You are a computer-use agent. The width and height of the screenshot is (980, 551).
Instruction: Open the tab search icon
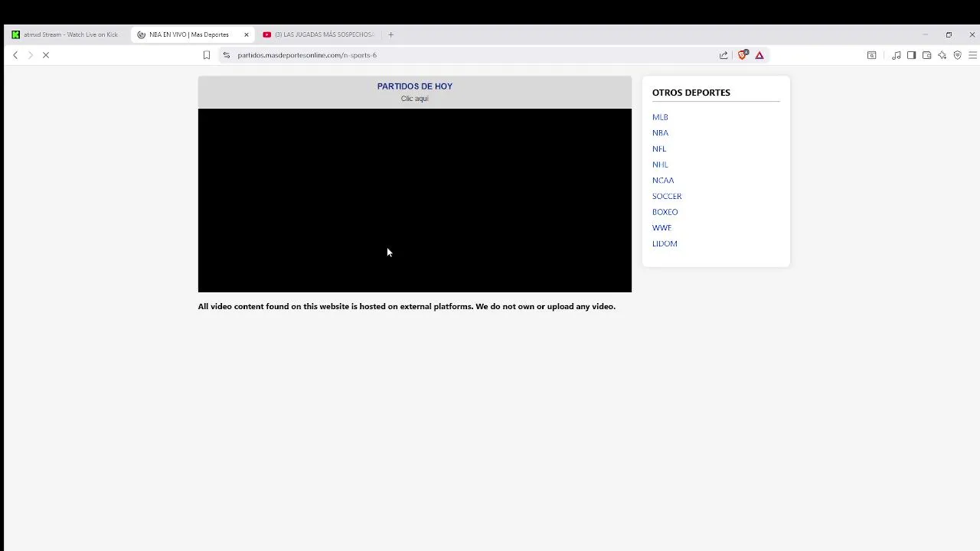871,55
